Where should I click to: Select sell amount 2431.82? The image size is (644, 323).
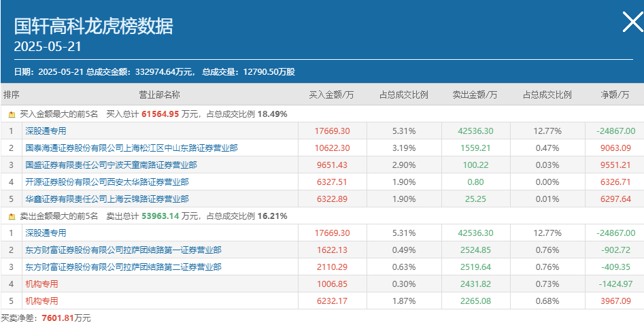[475, 284]
